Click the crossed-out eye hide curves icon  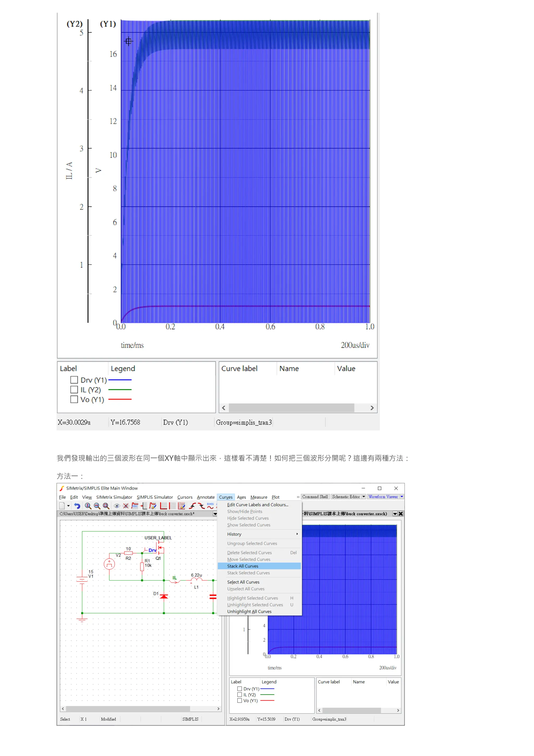126,506
